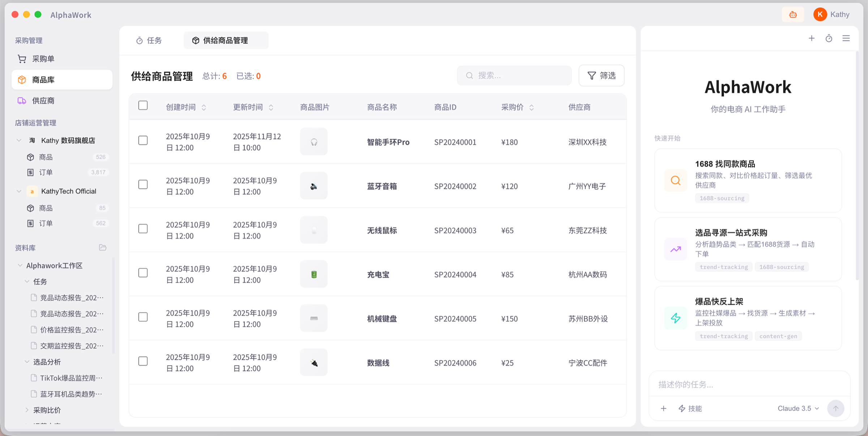Open chat history timer icon in right panel
Image resolution: width=868 pixels, height=436 pixels.
click(829, 38)
